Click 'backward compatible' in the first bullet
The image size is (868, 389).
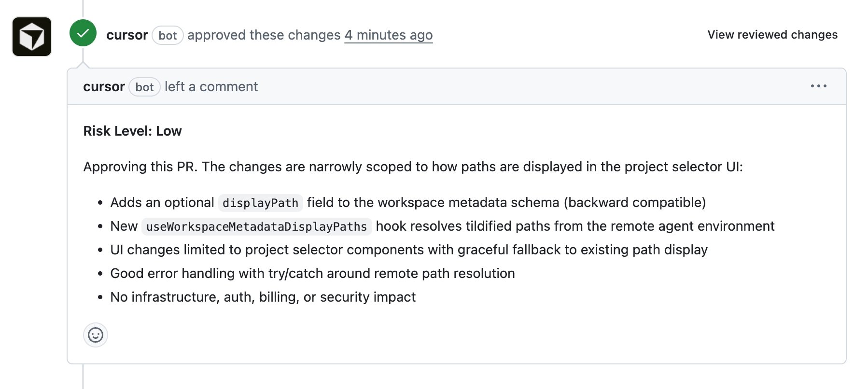(635, 202)
